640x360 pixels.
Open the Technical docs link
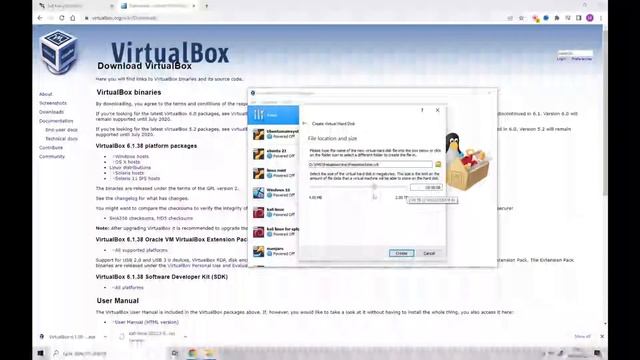61,139
